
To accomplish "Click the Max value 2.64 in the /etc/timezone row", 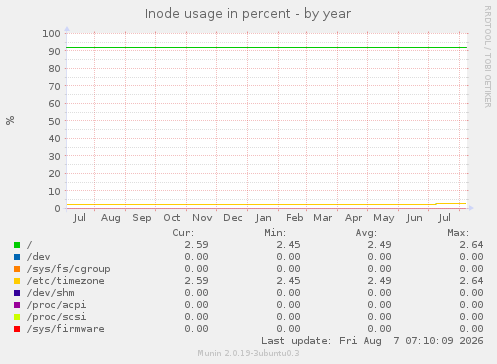I will click(x=471, y=281).
